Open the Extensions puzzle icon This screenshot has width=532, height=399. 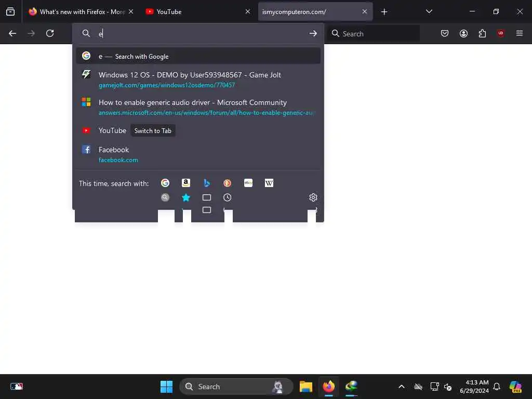(482, 33)
